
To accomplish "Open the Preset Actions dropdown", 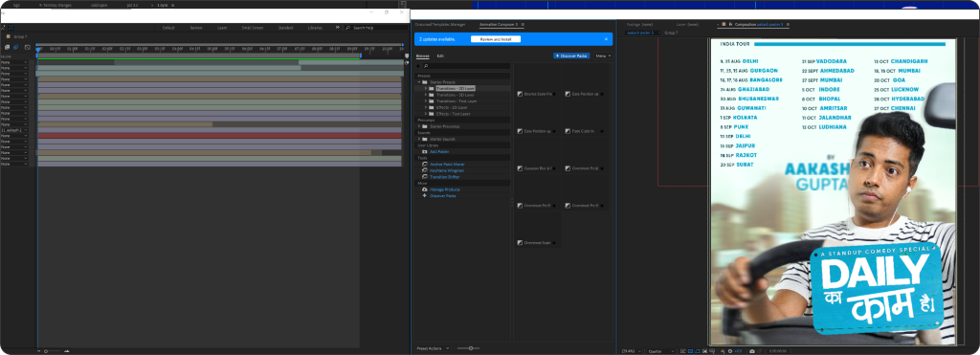I will [x=433, y=348].
